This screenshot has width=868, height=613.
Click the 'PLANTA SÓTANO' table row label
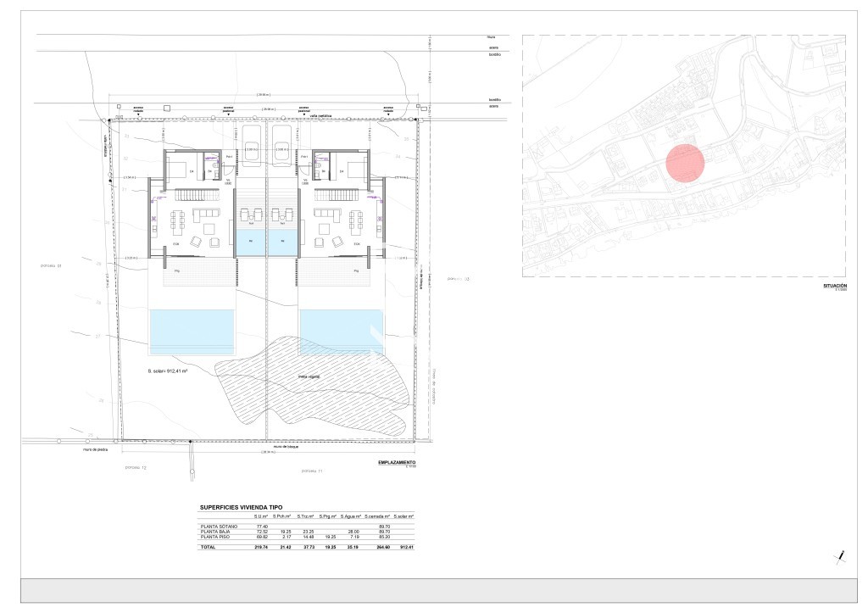coord(219,527)
